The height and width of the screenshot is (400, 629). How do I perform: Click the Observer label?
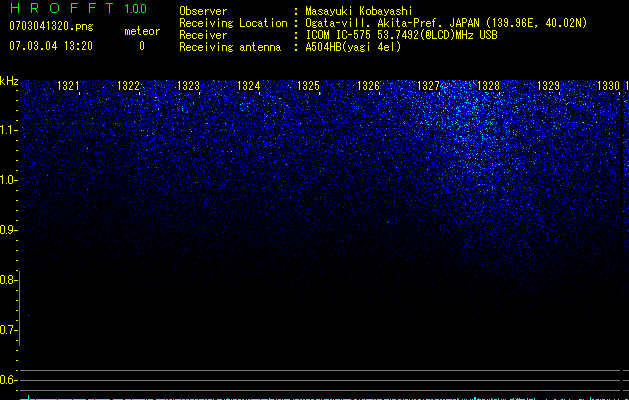point(203,11)
